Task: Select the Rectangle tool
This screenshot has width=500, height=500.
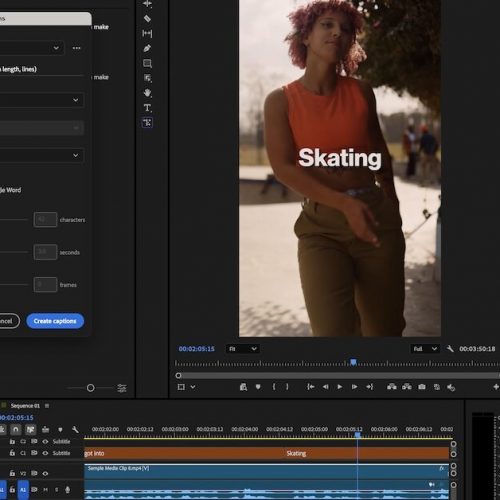Action: [x=147, y=63]
